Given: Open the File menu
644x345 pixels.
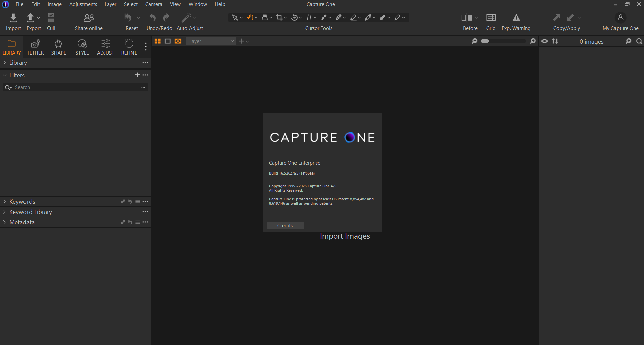Looking at the screenshot, I should pyautogui.click(x=19, y=4).
